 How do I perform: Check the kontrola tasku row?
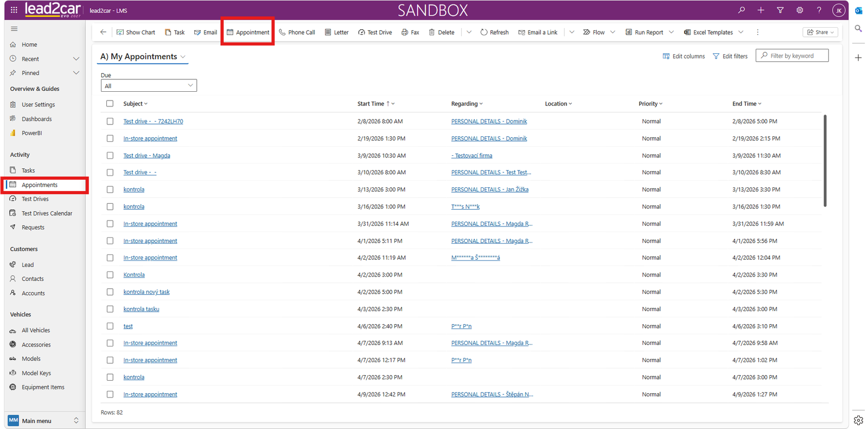coord(110,309)
